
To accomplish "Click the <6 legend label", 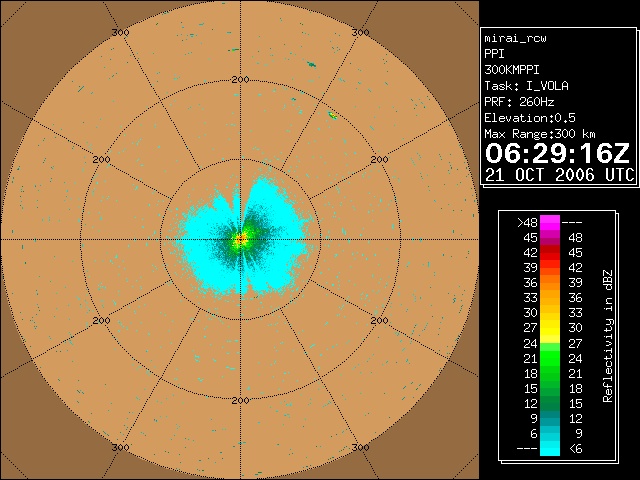I will coord(576,449).
